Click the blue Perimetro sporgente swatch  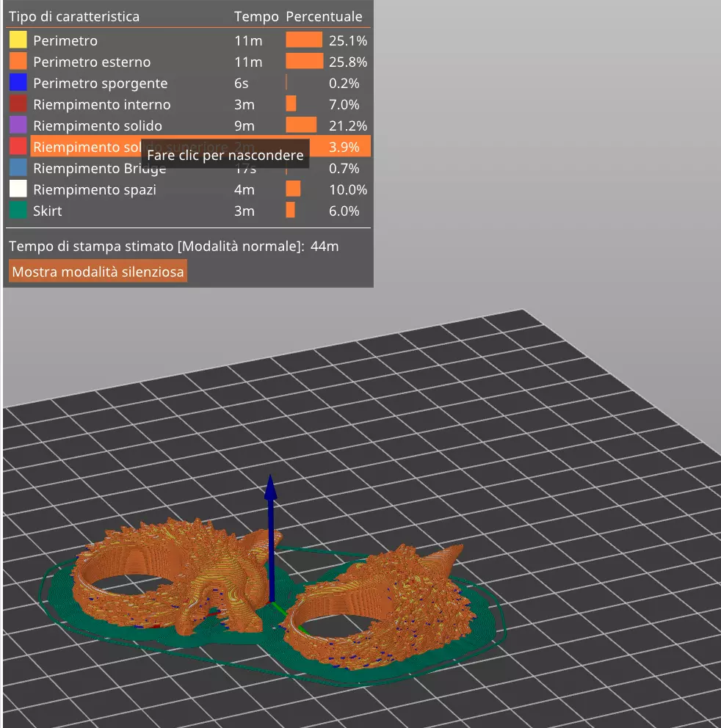coord(18,83)
